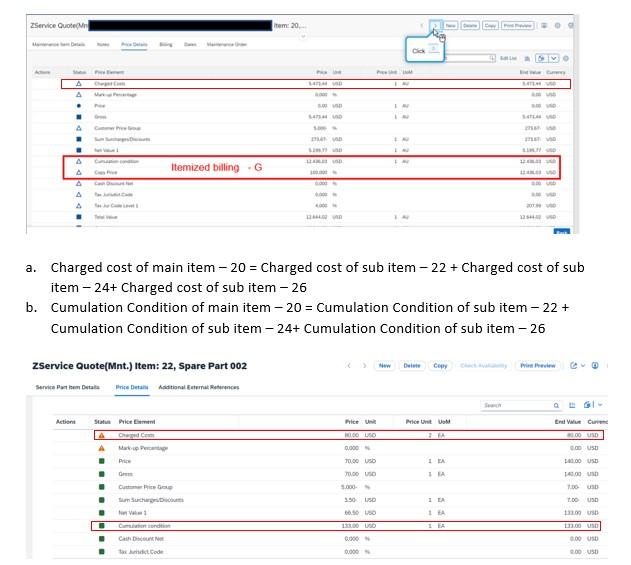
Task: Click New button in Item 20 toolbar
Action: (x=450, y=25)
